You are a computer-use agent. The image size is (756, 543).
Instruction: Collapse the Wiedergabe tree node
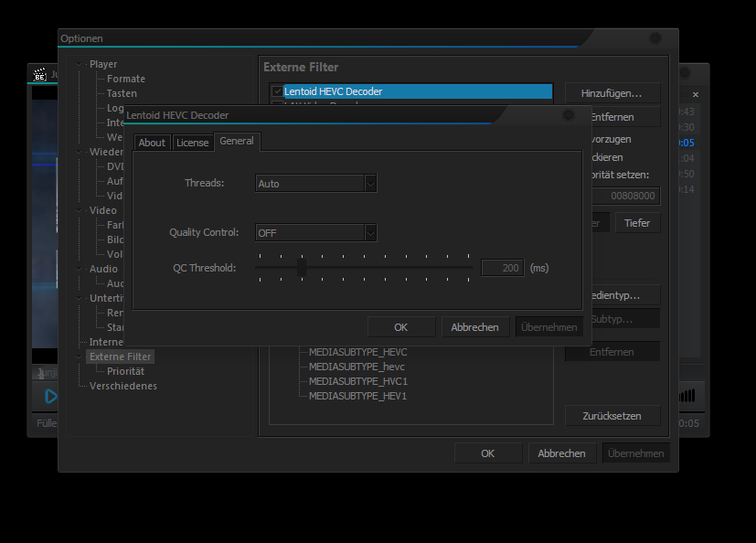(x=79, y=152)
